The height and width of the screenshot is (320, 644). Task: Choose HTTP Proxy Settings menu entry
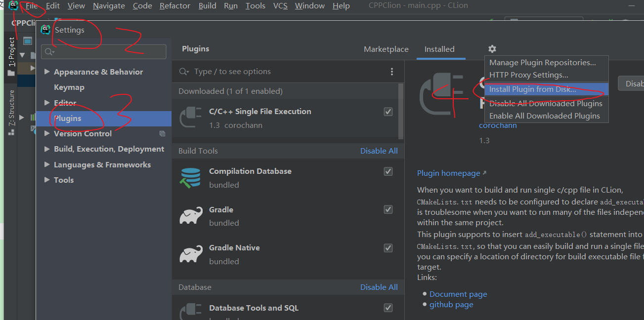546,75
